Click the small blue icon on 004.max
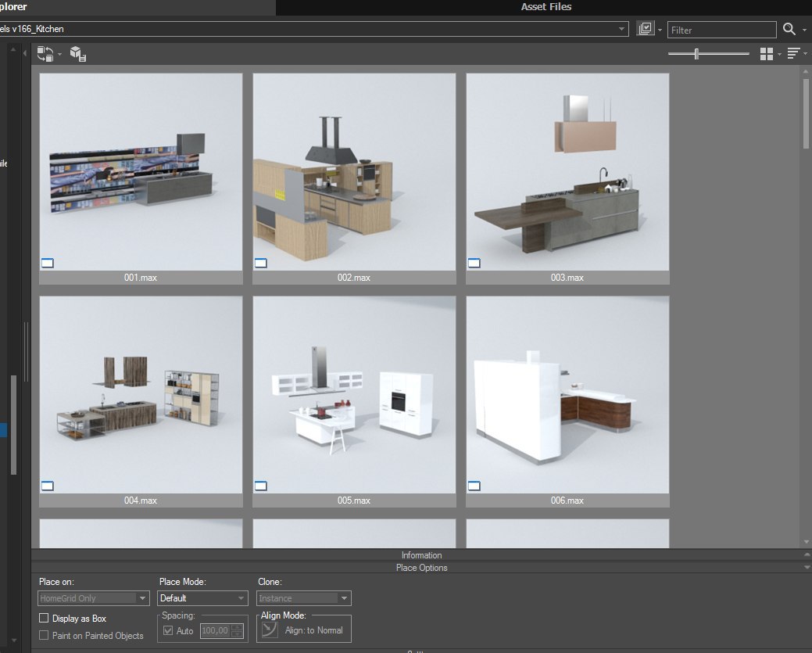 [x=47, y=486]
